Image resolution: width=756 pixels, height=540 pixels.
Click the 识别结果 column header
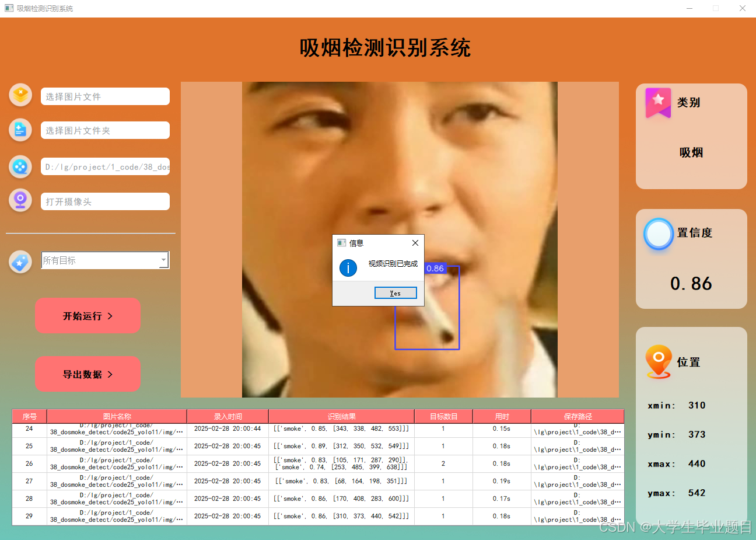341,416
